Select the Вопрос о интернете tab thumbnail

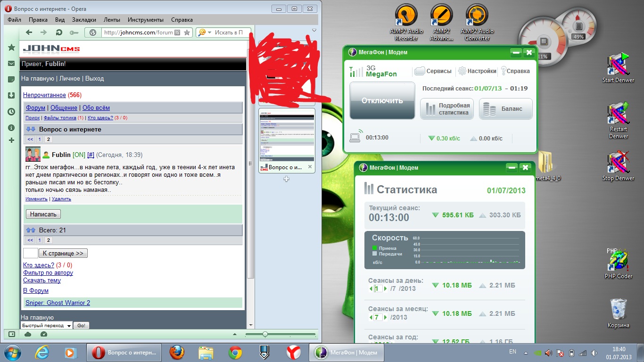(x=287, y=140)
